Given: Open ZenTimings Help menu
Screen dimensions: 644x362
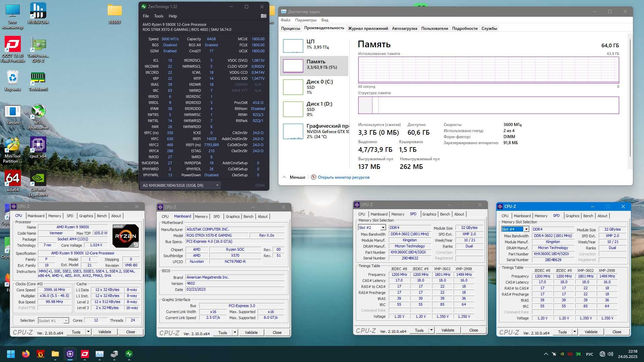Looking at the screenshot, I should click(x=173, y=16).
